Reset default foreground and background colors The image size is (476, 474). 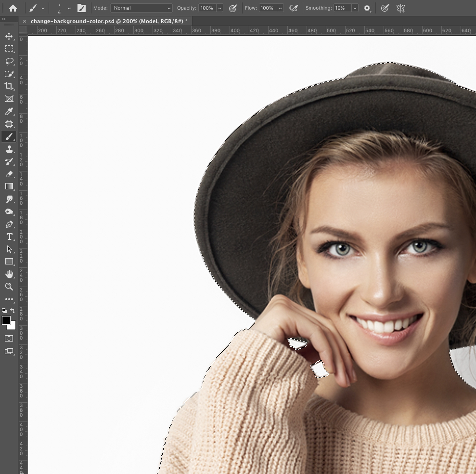pos(4,311)
